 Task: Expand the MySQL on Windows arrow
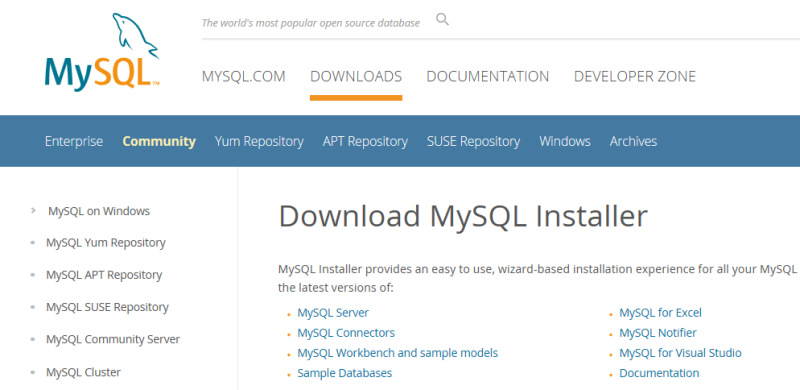[33, 210]
